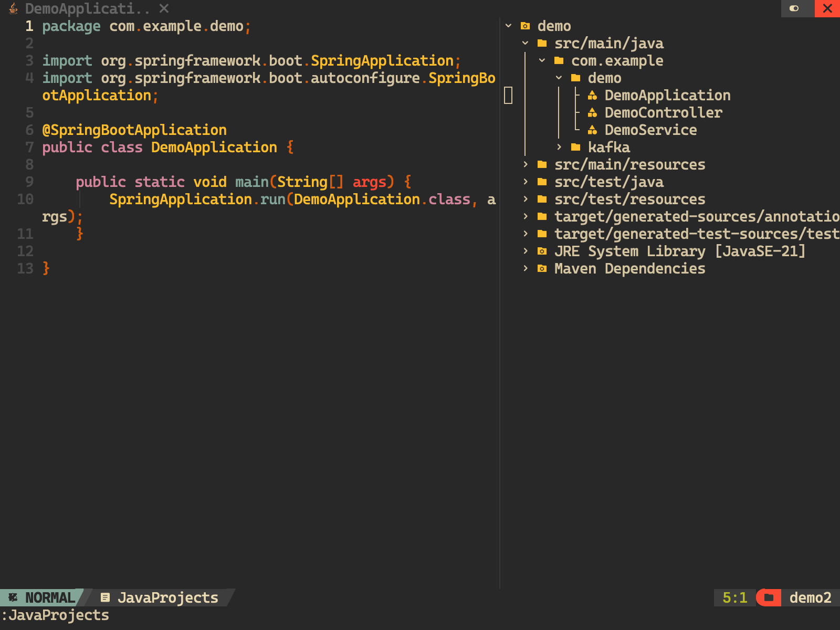This screenshot has height=630, width=840.
Task: Click the NORMAL mode indicator in statusline
Action: click(50, 597)
